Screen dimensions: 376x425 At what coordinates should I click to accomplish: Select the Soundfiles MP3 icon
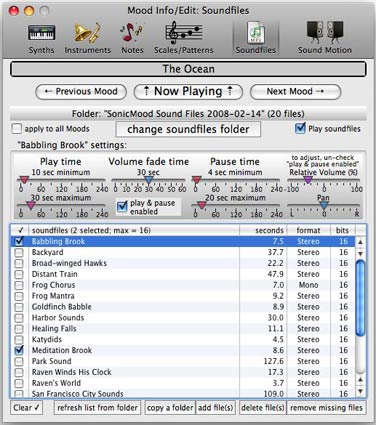coord(256,33)
